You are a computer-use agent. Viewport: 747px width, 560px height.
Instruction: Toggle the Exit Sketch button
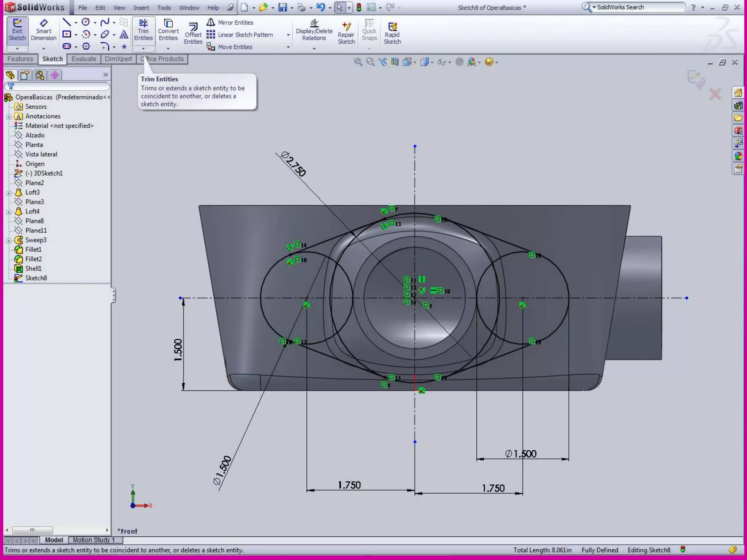[17, 30]
